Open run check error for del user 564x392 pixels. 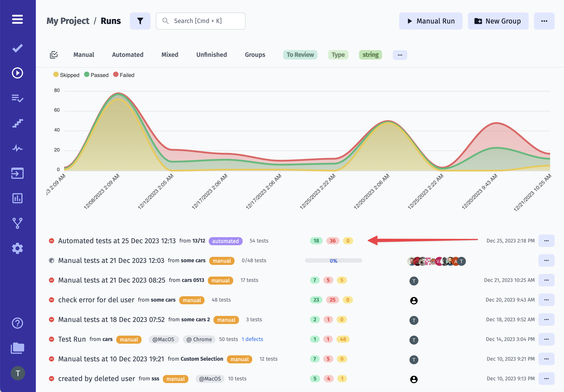pyautogui.click(x=96, y=300)
